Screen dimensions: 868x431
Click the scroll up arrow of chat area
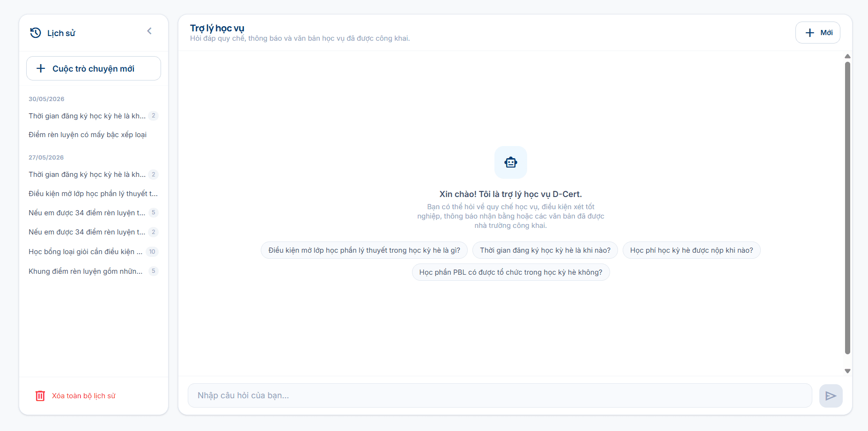click(x=847, y=56)
